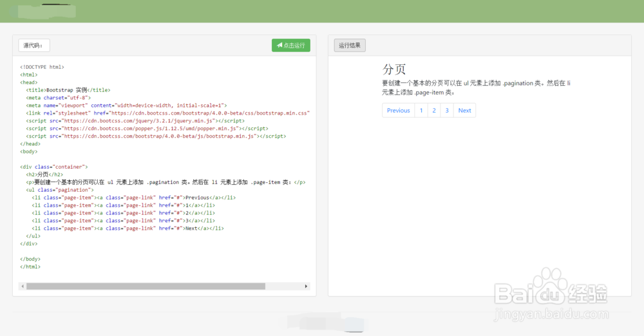Click the description paragraph in result panel
The width and height of the screenshot is (644, 336).
477,88
